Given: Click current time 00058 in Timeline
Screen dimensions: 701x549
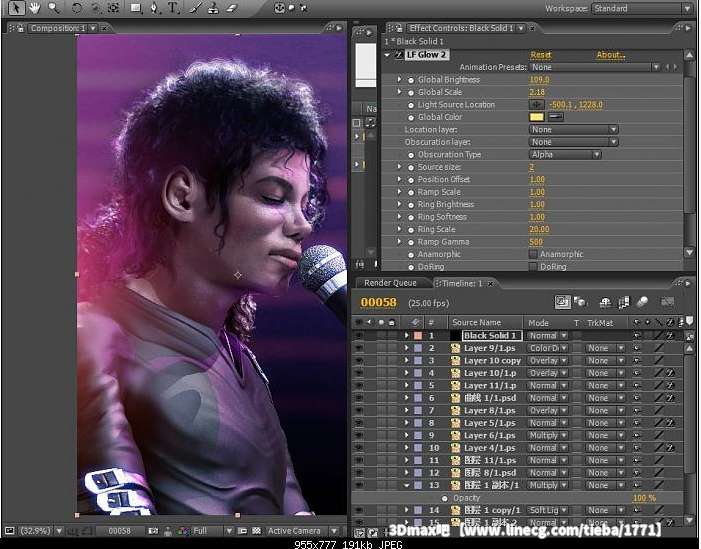Looking at the screenshot, I should [378, 303].
